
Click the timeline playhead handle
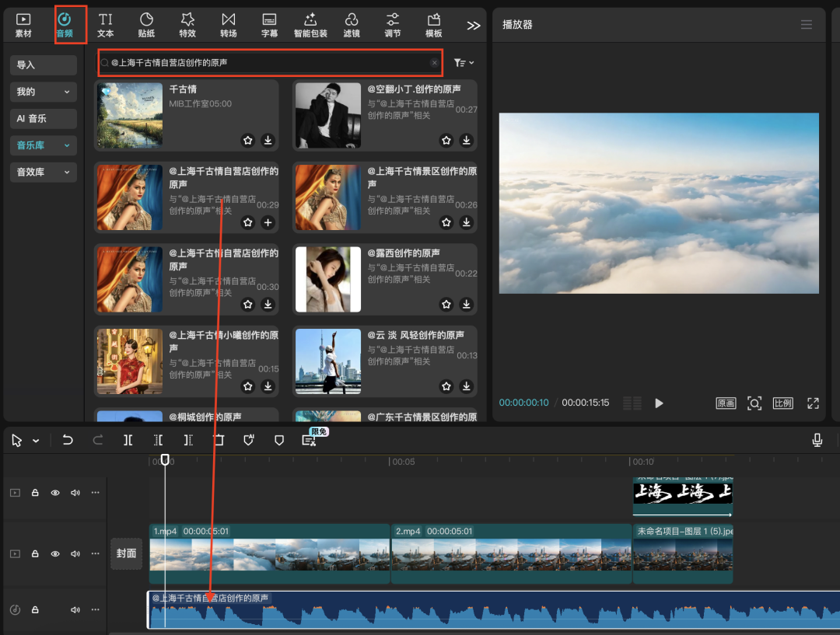click(x=165, y=460)
